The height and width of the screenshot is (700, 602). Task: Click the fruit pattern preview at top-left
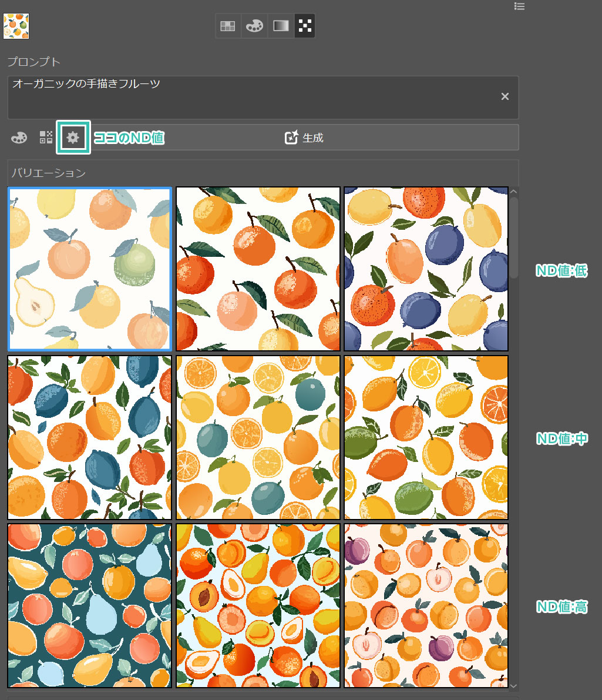pos(16,26)
